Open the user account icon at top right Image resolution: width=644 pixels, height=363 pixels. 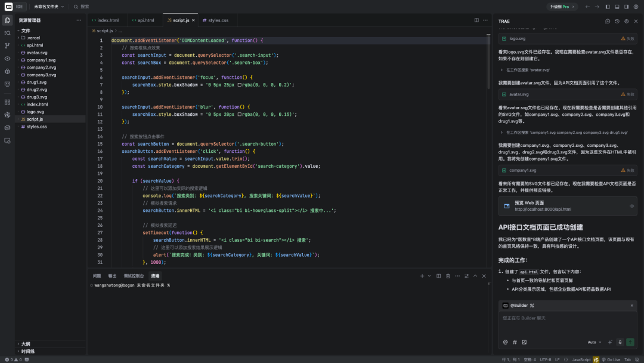636,7
